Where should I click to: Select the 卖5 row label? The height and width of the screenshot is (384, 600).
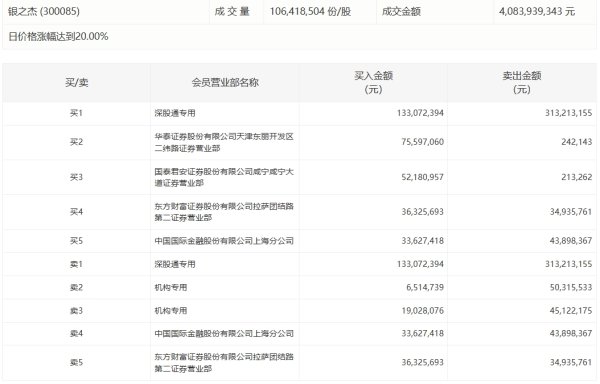tap(76, 363)
